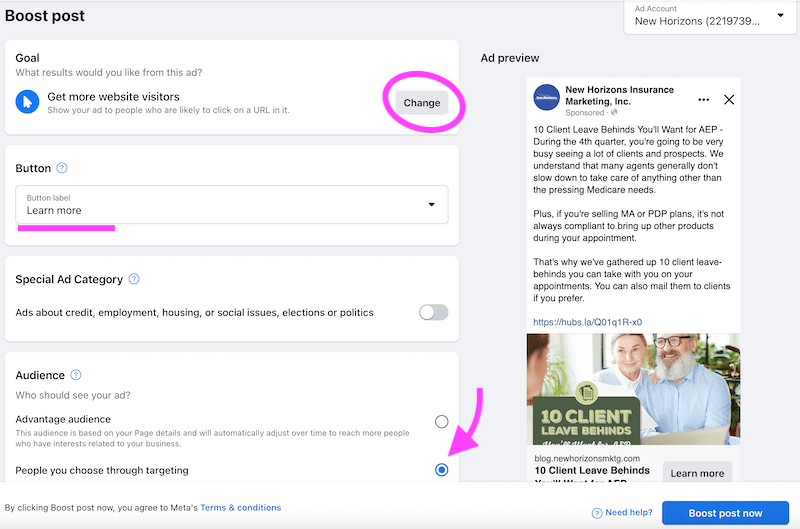Viewport: 800px width, 529px height.
Task: Click the three-dot menu in ad preview
Action: [x=704, y=99]
